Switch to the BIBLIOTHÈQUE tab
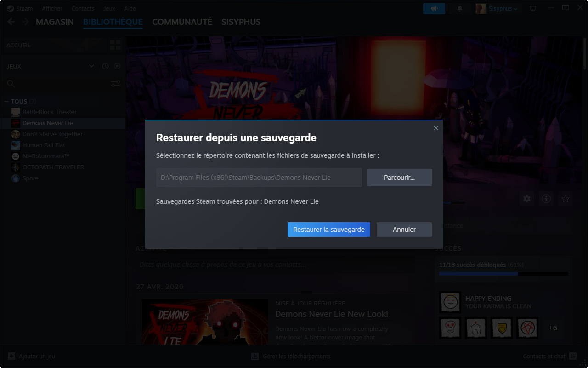The width and height of the screenshot is (588, 368). point(113,22)
